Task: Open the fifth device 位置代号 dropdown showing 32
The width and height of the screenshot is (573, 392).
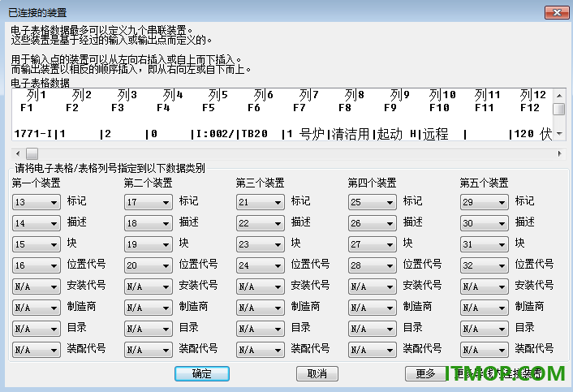Action: (485, 265)
